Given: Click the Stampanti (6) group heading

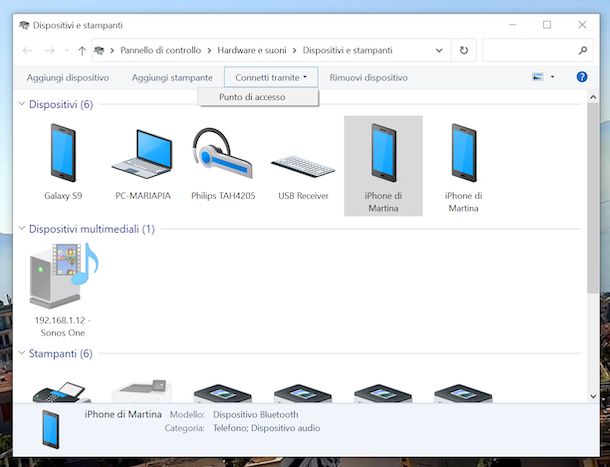Looking at the screenshot, I should (61, 353).
